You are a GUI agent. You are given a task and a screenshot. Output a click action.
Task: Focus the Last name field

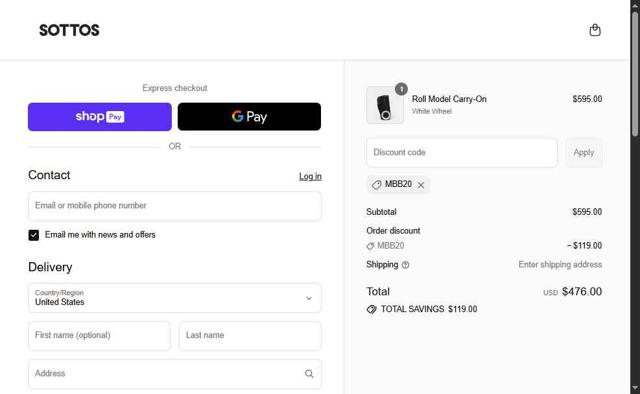point(250,336)
